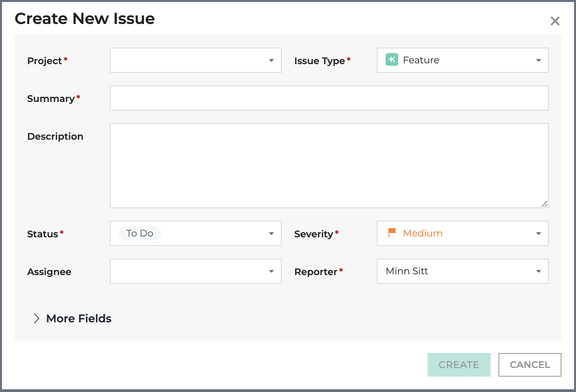Click the orange Medium severity flag icon
This screenshot has width=576, height=392.
coord(392,233)
